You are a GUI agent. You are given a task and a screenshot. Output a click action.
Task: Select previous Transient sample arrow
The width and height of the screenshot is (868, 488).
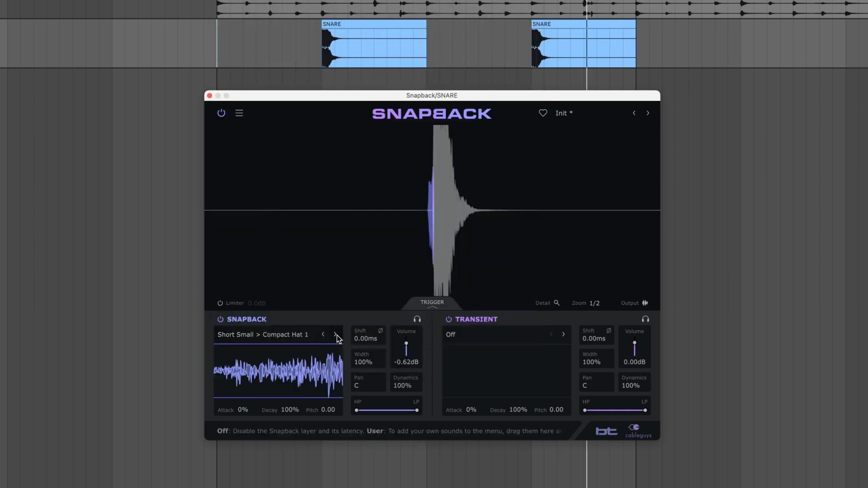coord(551,334)
